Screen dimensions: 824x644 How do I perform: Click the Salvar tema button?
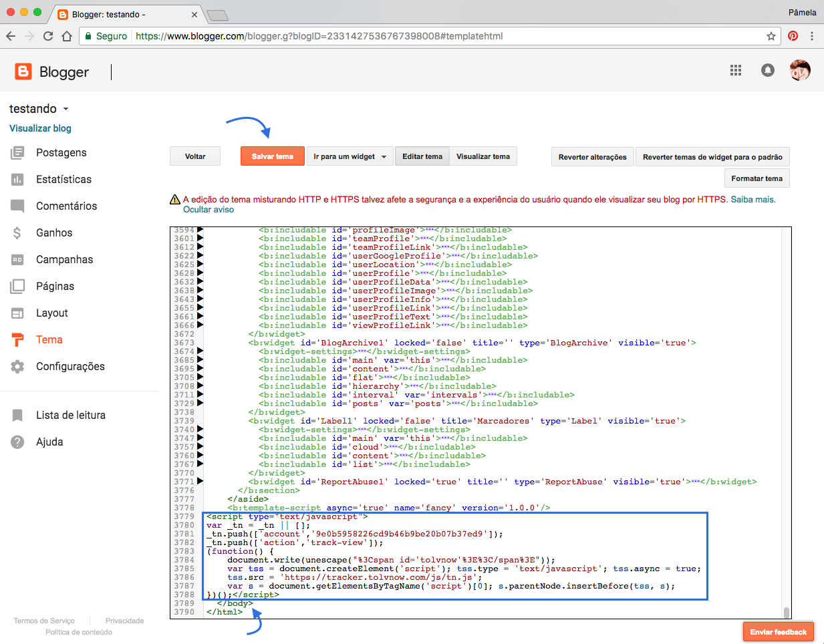click(273, 156)
